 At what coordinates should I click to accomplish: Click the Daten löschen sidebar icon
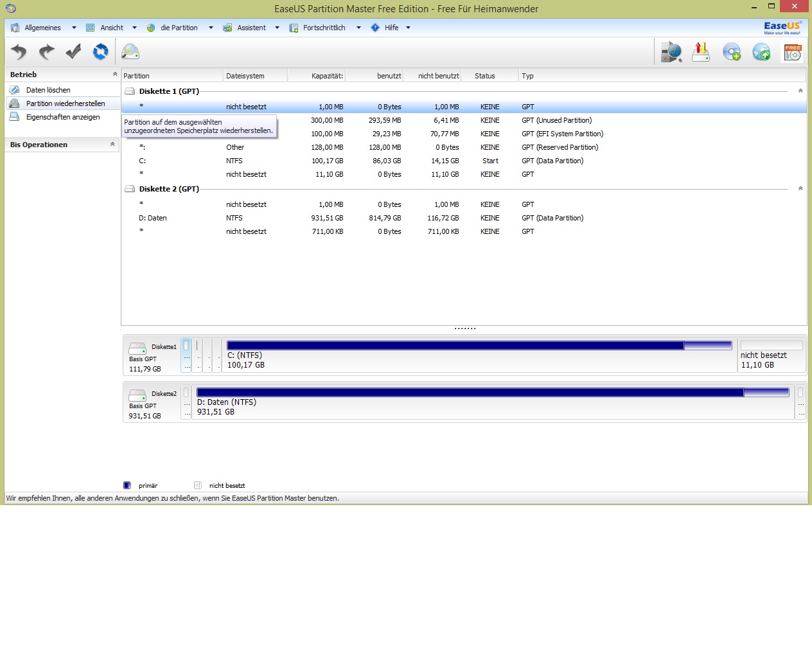pos(14,90)
